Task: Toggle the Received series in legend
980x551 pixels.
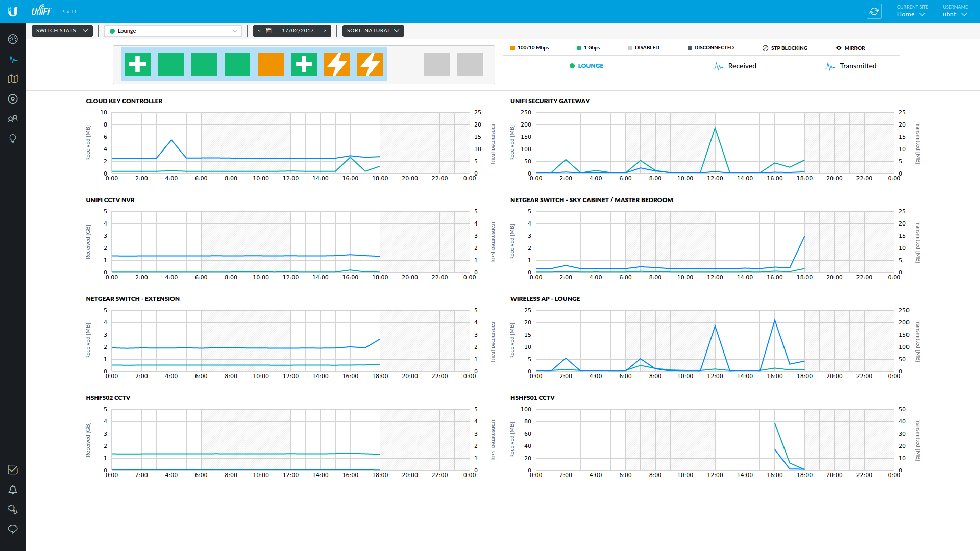Action: pyautogui.click(x=735, y=66)
